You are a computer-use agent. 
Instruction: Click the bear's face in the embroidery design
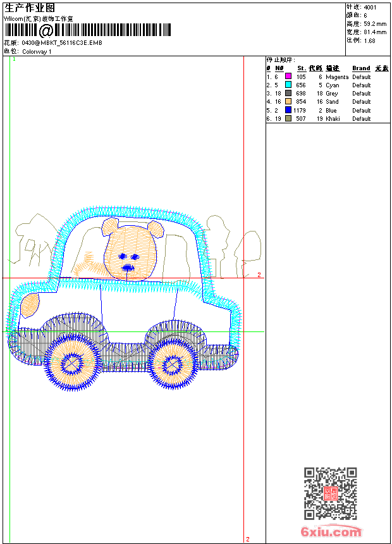pyautogui.click(x=130, y=252)
